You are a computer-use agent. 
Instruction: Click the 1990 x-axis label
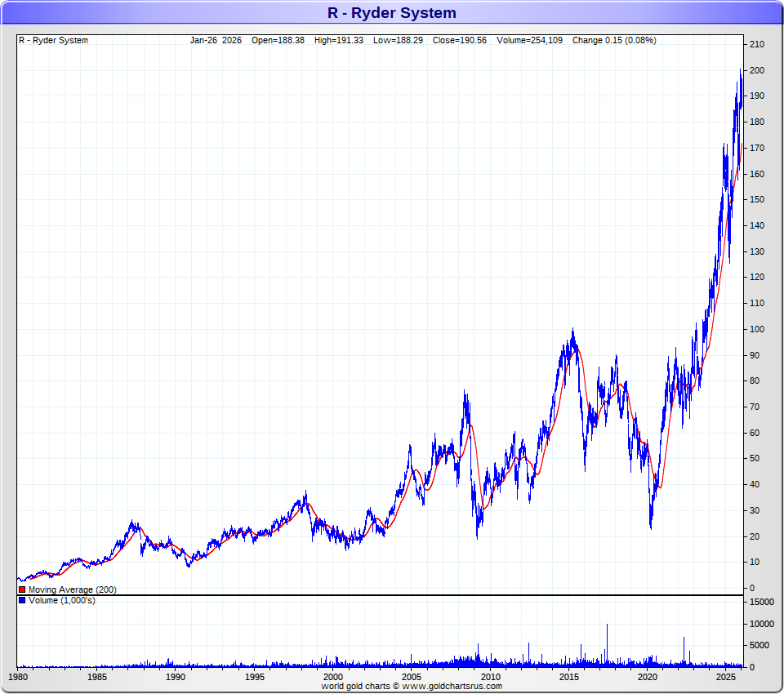pos(176,677)
